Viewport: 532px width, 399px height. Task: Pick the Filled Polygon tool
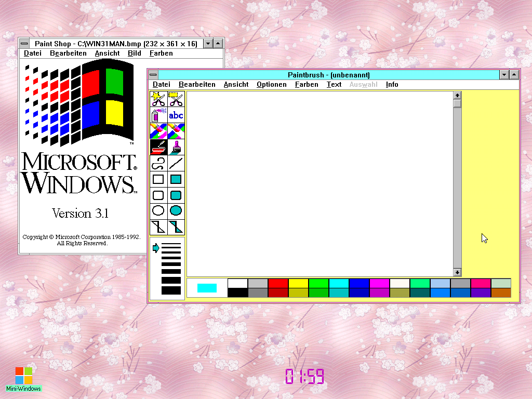coord(176,227)
